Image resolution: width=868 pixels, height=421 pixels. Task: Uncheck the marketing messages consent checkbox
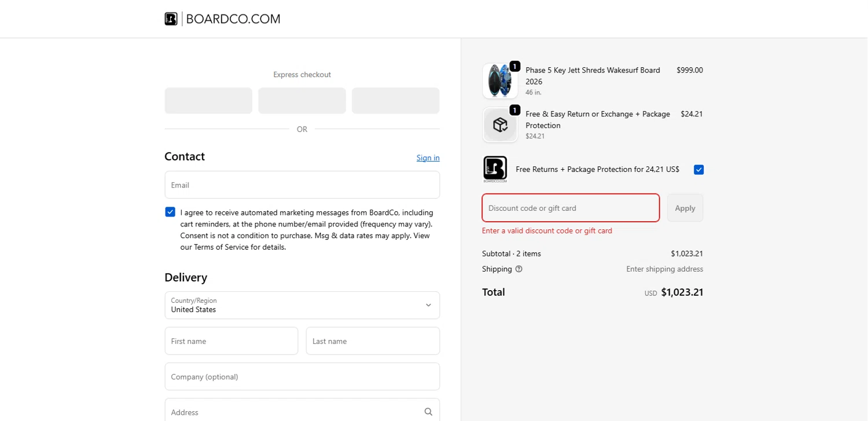[170, 212]
